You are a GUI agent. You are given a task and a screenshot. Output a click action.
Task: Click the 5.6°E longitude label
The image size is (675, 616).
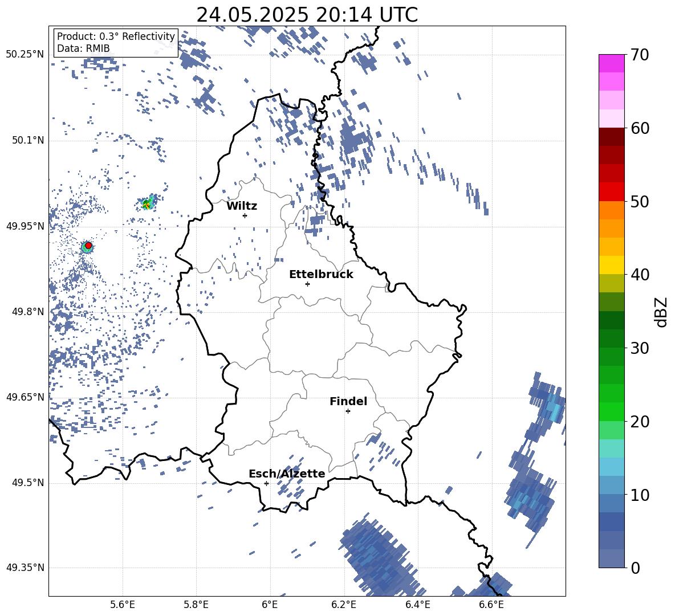coord(123,605)
